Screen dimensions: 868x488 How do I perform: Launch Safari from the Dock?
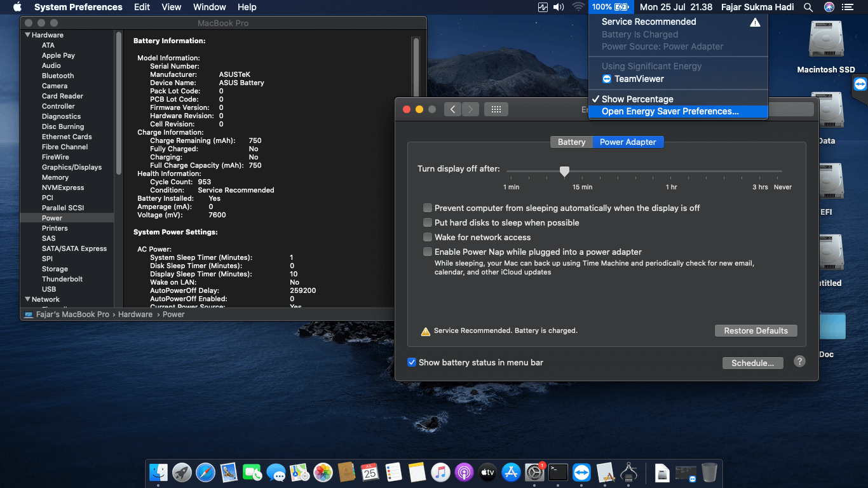click(205, 472)
